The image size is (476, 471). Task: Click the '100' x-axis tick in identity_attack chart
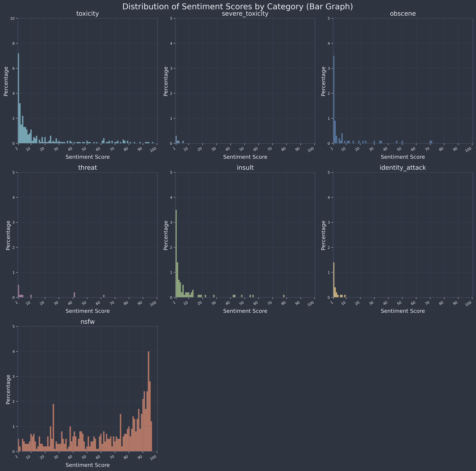click(469, 303)
